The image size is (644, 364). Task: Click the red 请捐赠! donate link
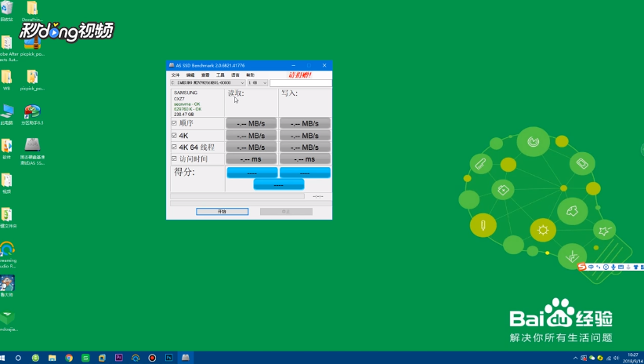click(x=300, y=75)
